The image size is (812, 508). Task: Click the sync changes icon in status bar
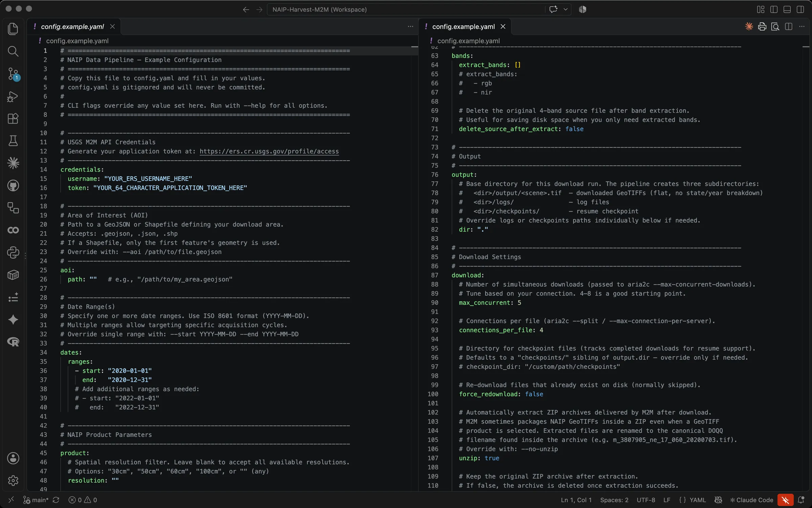click(x=56, y=500)
